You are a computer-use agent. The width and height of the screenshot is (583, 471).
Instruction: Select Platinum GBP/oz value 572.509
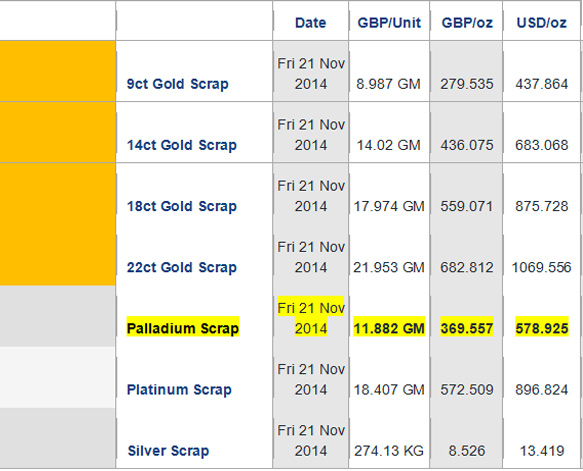[x=467, y=390]
